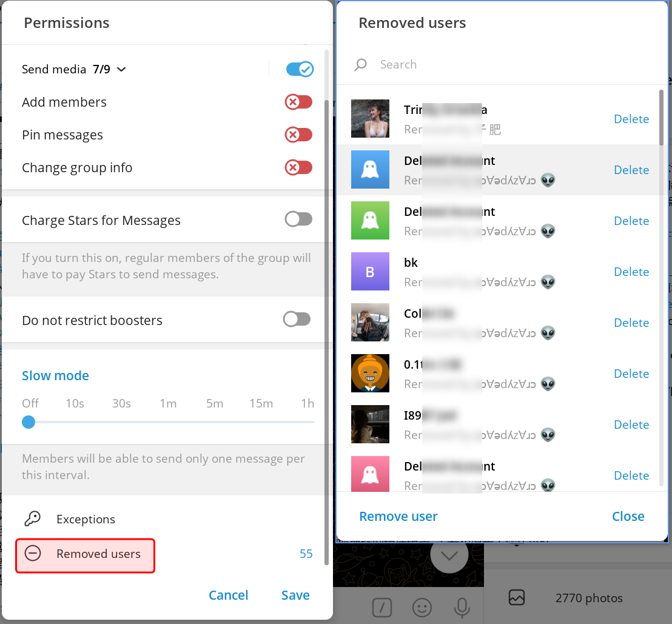This screenshot has width=672, height=624.
Task: Click the Remove user link
Action: click(x=398, y=517)
